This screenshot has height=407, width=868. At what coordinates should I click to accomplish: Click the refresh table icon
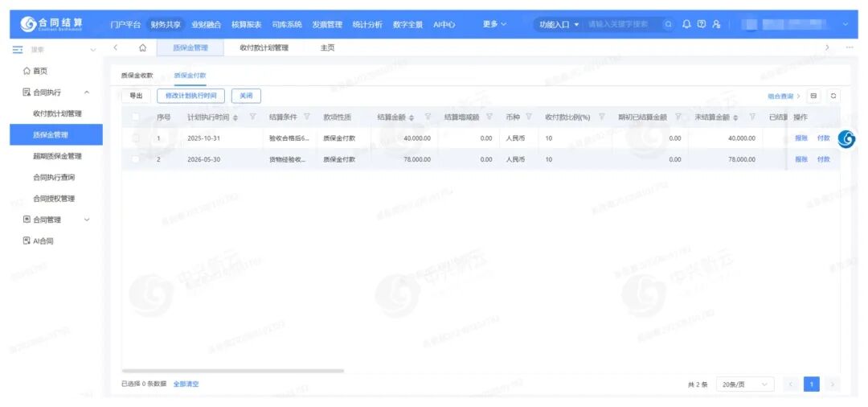pyautogui.click(x=833, y=96)
